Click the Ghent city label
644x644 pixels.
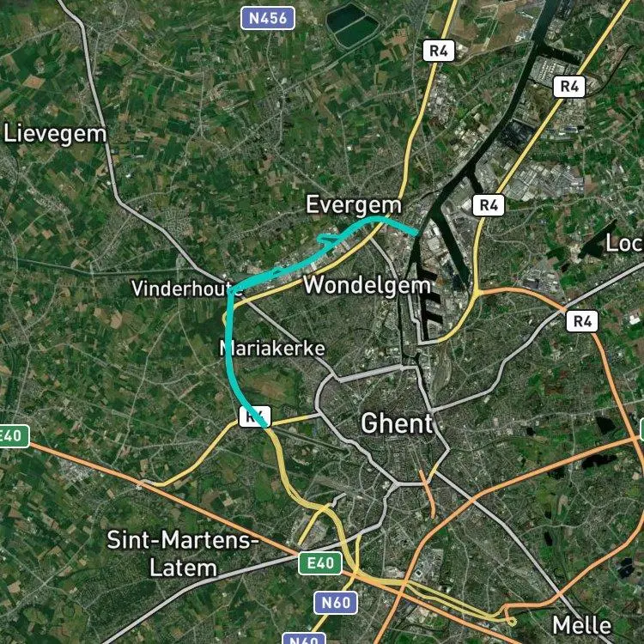397,423
